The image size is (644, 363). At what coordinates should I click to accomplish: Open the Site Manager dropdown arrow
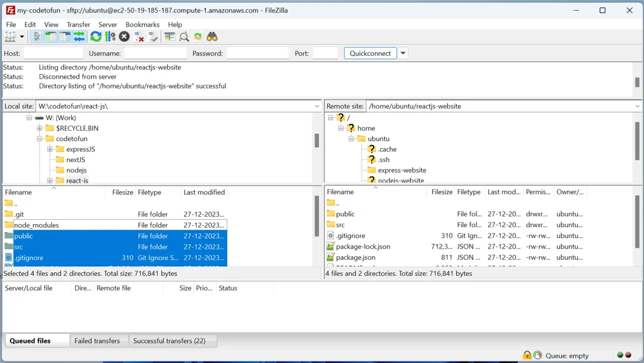(22, 37)
